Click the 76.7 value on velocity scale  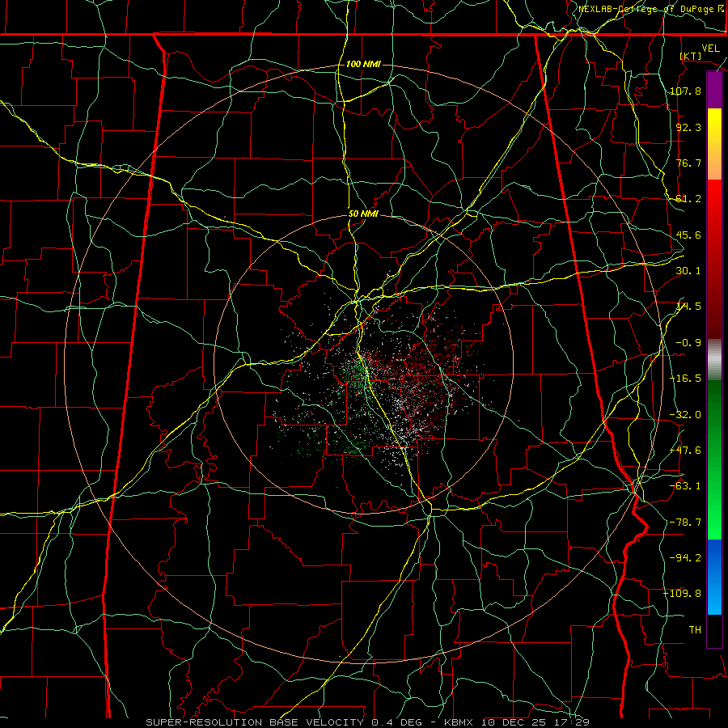tap(688, 163)
